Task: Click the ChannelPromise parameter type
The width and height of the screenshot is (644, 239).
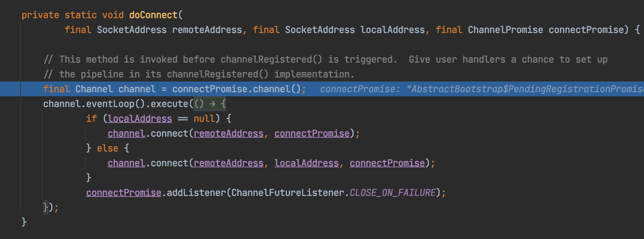Action: coord(506,30)
